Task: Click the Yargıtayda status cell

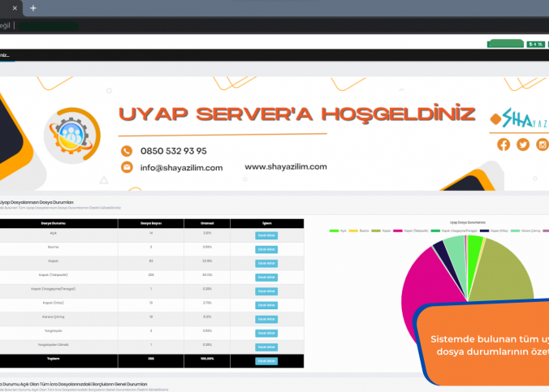Action: [54, 331]
